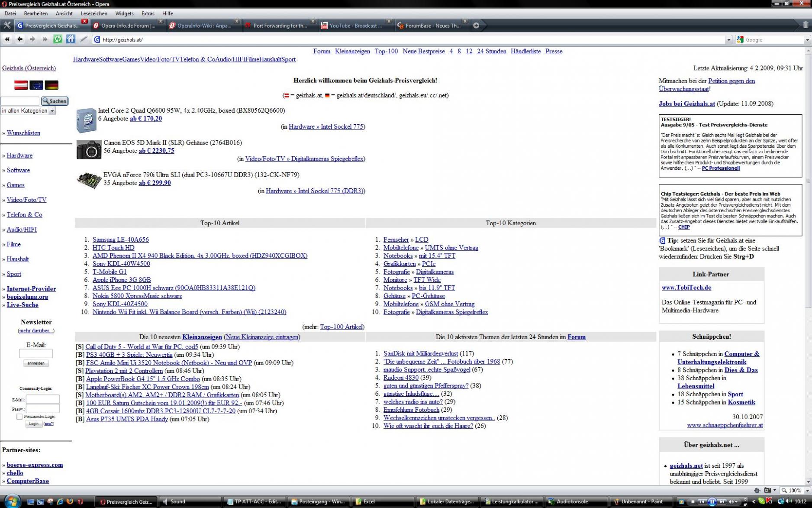Open the Opera panel toggle wrench icon
The image size is (812, 508).
pyautogui.click(x=7, y=25)
